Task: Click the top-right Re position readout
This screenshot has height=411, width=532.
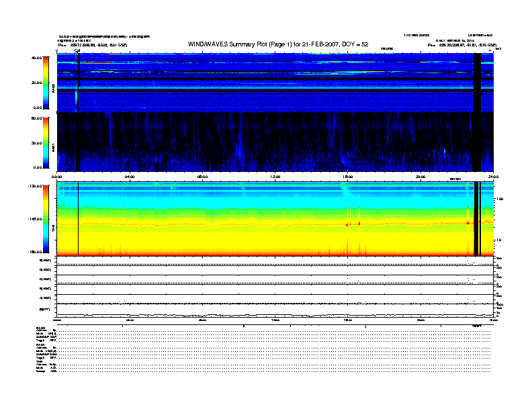Action: [x=461, y=45]
